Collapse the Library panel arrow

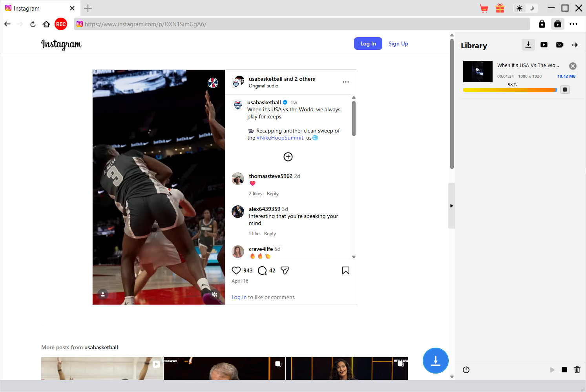451,205
